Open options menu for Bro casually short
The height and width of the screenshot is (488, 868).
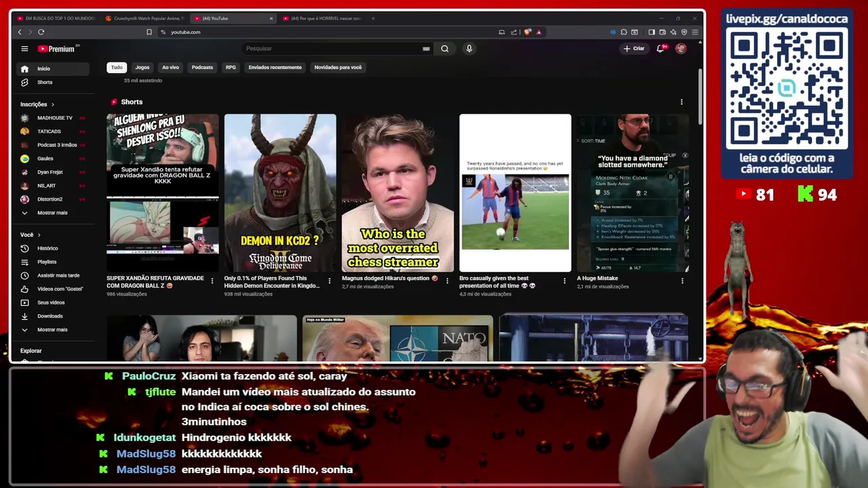564,281
